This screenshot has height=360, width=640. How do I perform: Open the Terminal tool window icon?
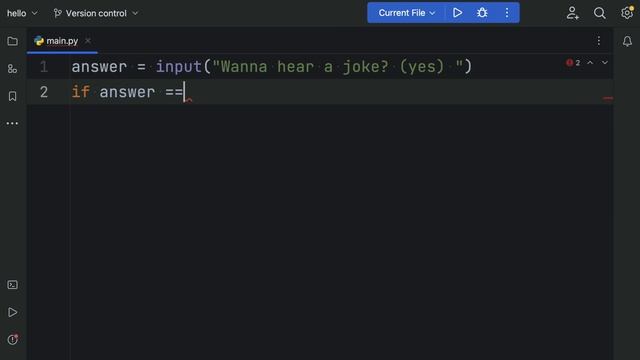coord(12,285)
